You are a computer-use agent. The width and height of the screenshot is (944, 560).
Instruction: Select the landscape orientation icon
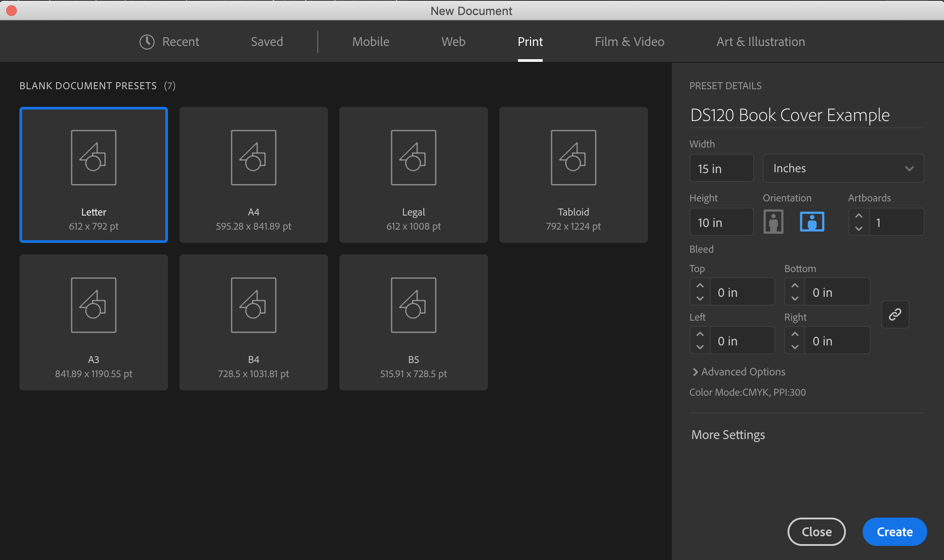click(x=812, y=222)
